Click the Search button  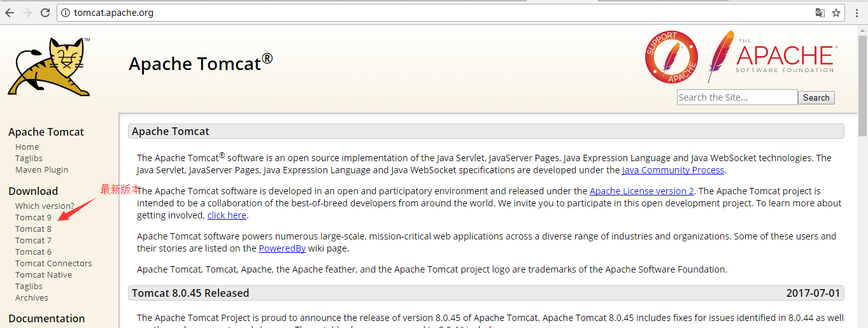[816, 97]
